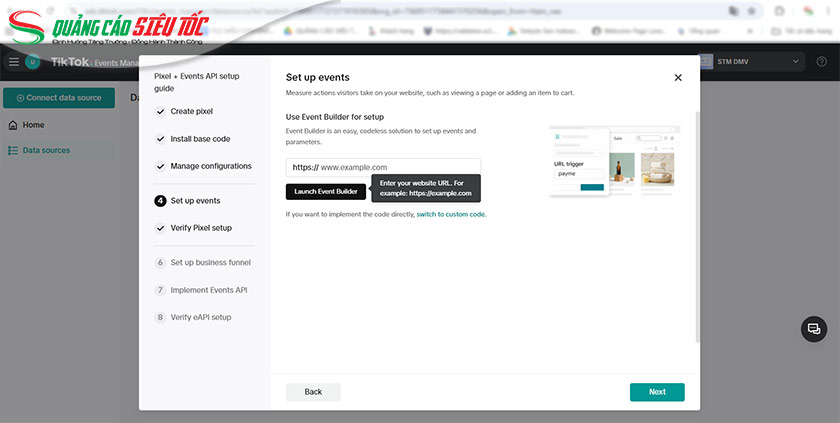
Task: Click the Back button
Action: click(313, 392)
